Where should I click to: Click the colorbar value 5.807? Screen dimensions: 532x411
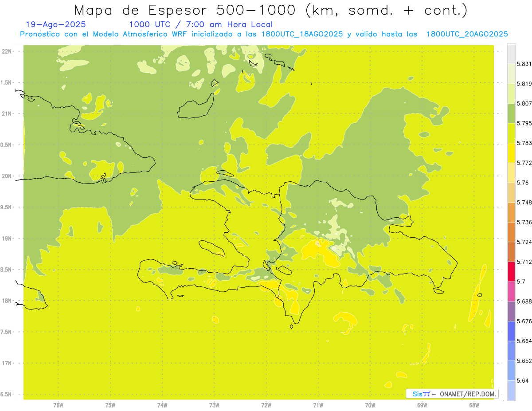(524, 103)
